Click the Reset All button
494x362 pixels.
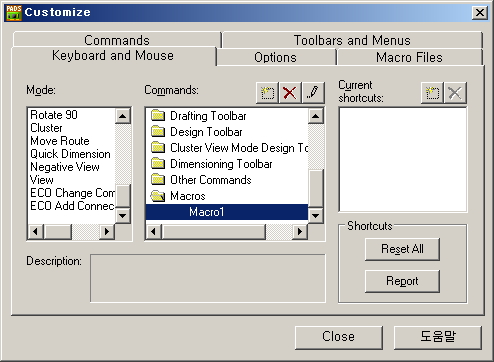(402, 249)
